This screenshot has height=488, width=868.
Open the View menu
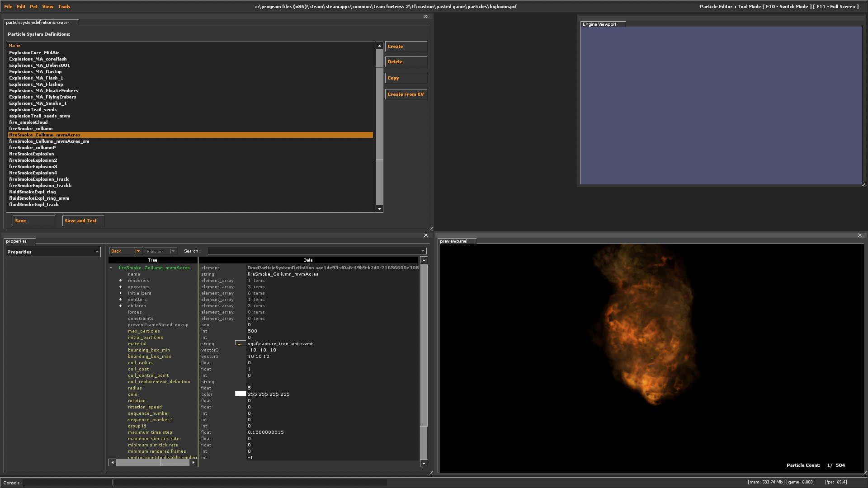[47, 6]
